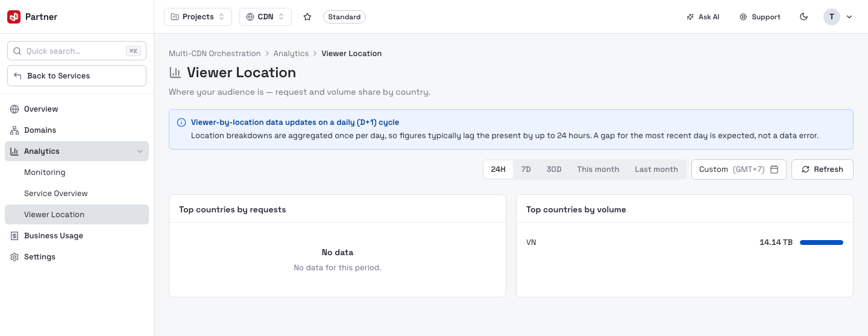Click the Refresh button
This screenshot has height=336, width=868.
pyautogui.click(x=822, y=170)
